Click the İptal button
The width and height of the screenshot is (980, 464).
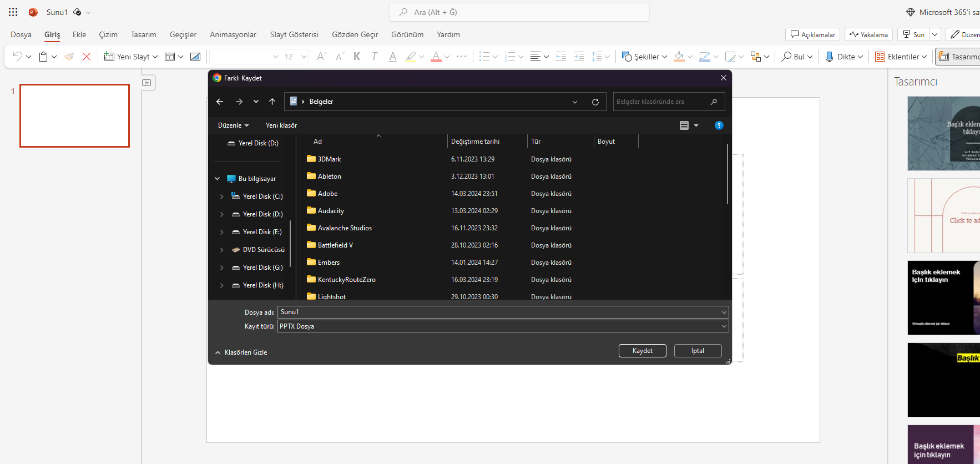click(x=698, y=351)
